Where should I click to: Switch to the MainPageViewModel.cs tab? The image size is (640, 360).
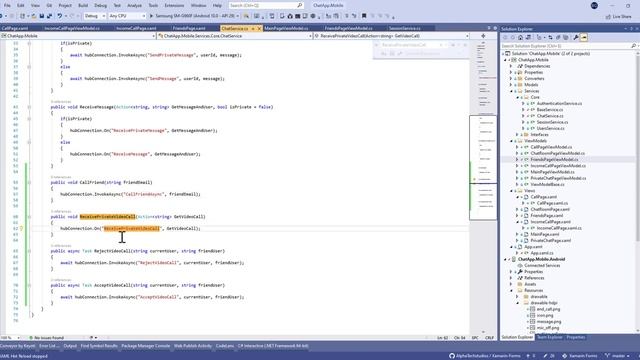[x=286, y=28]
